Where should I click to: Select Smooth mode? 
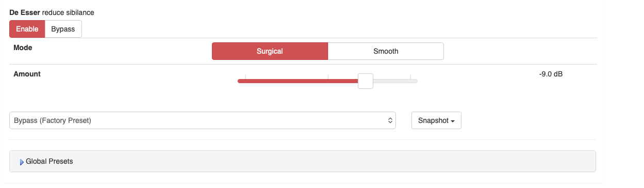coord(386,51)
